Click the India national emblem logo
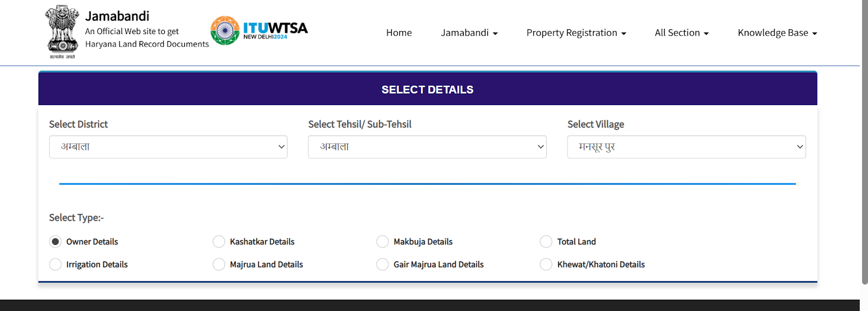This screenshot has height=311, width=868. coord(62,31)
